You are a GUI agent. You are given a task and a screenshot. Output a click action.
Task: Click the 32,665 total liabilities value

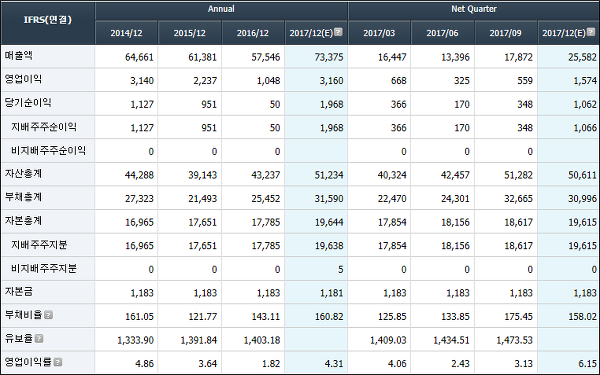518,199
